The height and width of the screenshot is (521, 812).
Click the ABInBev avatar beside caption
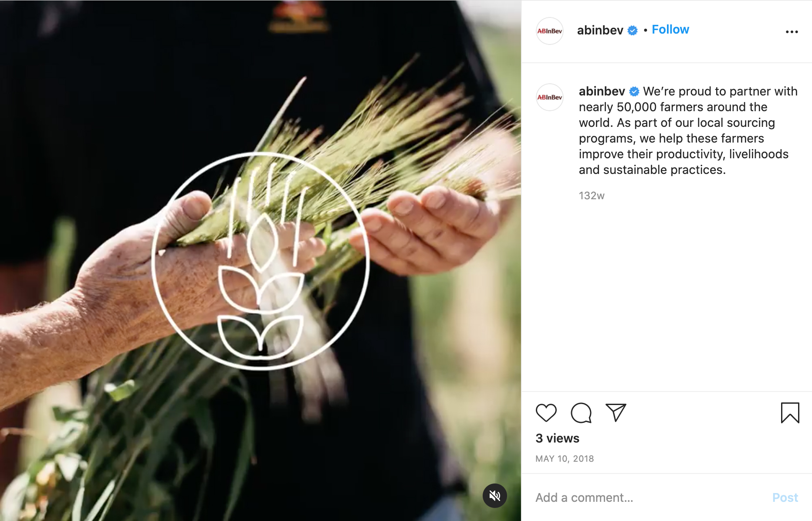(x=550, y=97)
